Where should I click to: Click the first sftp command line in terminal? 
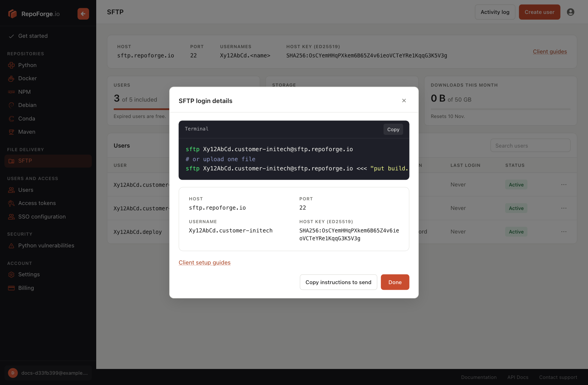pos(269,149)
